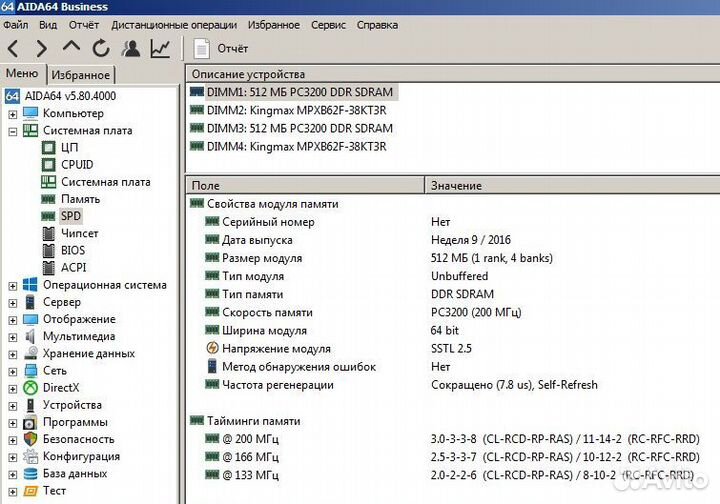Go back with the left arrow toolbar icon
720x504 pixels.
pyautogui.click(x=13, y=48)
